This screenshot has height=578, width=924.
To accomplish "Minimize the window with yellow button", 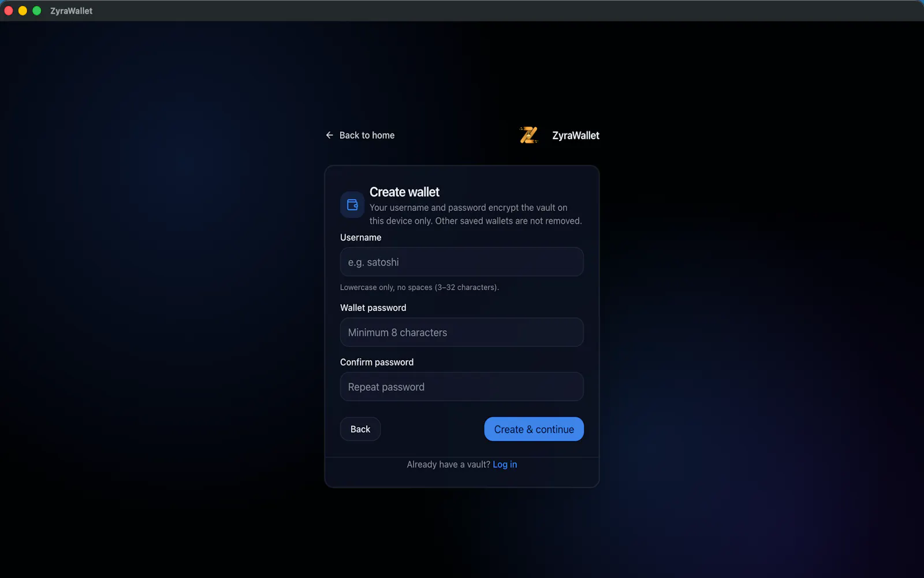I will 23,11.
